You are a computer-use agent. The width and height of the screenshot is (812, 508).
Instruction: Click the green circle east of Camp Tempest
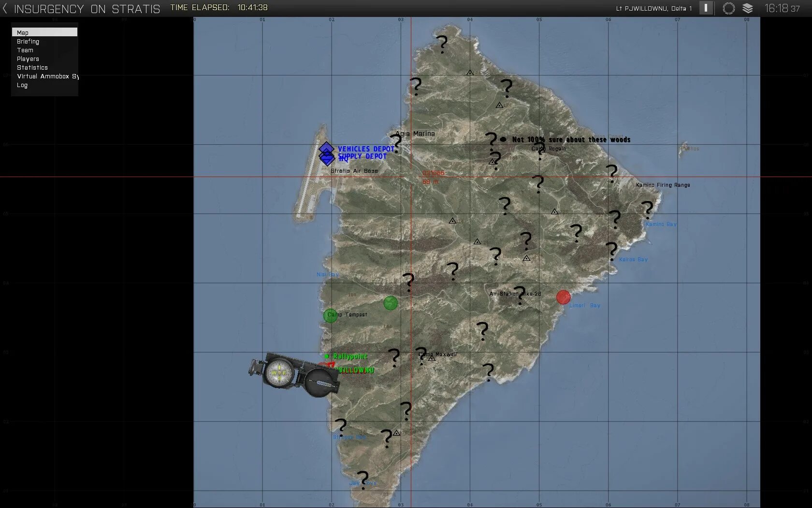pyautogui.click(x=391, y=303)
